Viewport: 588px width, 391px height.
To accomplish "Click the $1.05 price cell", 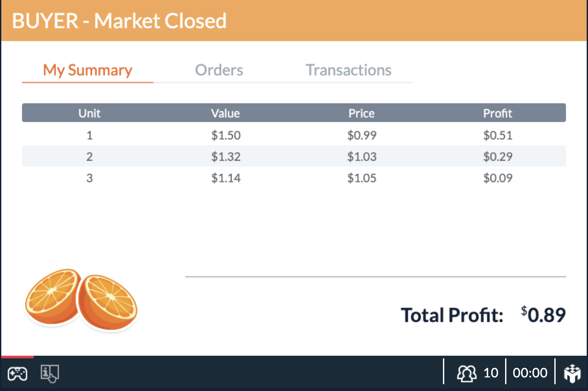I will tap(362, 178).
